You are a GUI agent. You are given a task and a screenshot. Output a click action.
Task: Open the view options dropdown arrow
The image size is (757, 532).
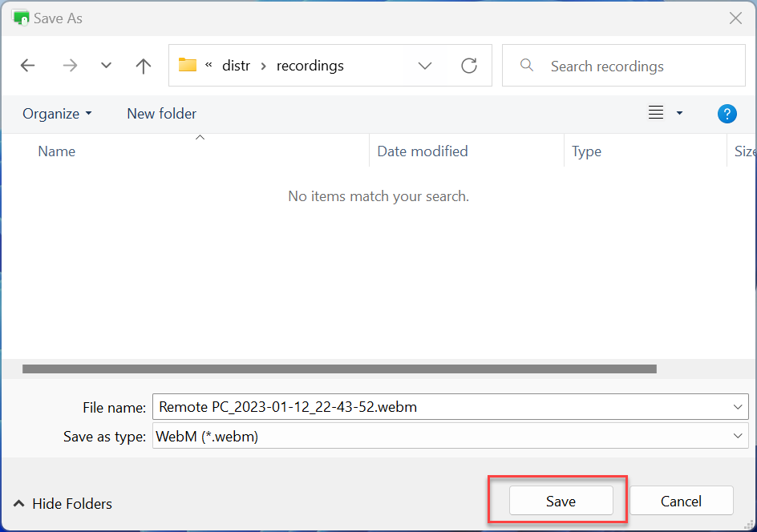(679, 113)
